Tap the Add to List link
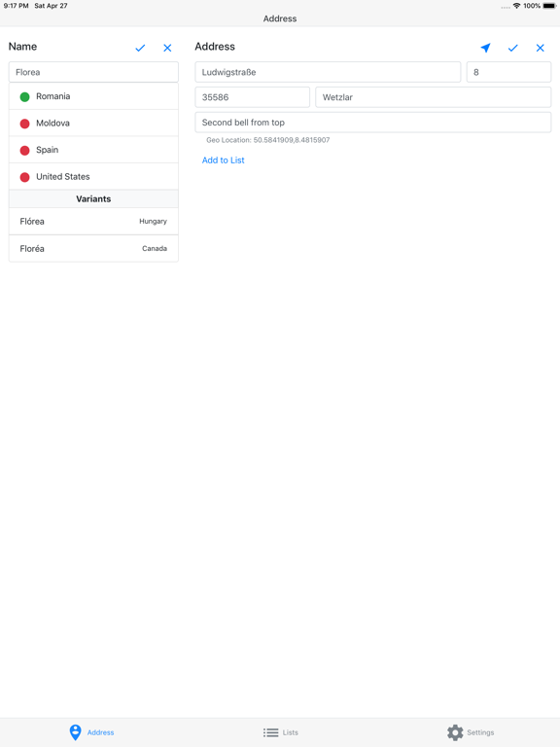Image resolution: width=560 pixels, height=747 pixels. coord(223,160)
